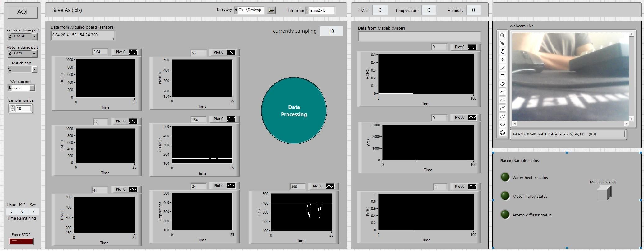The height and width of the screenshot is (251, 644).
Task: Click the Temperature value field
Action: [429, 10]
